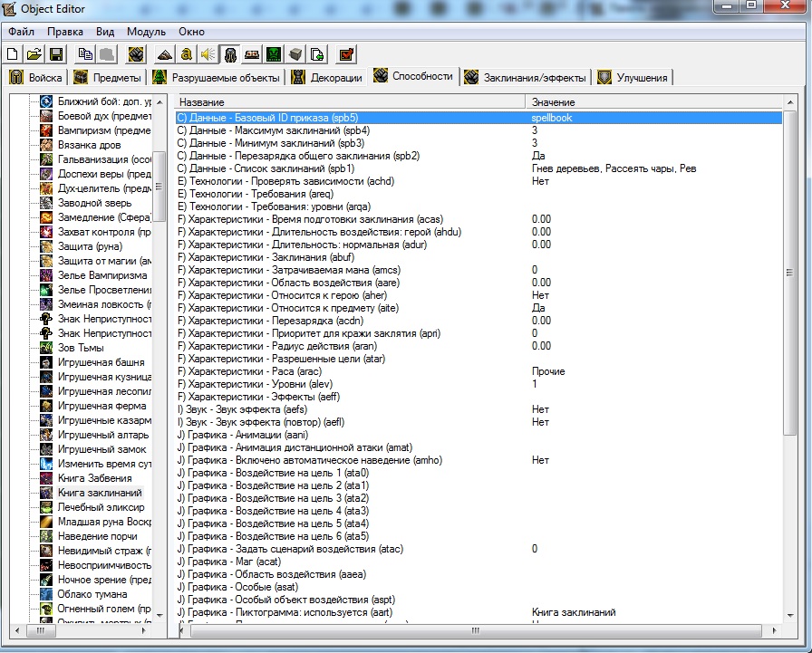Click the Copy icon in the toolbar

tap(86, 54)
